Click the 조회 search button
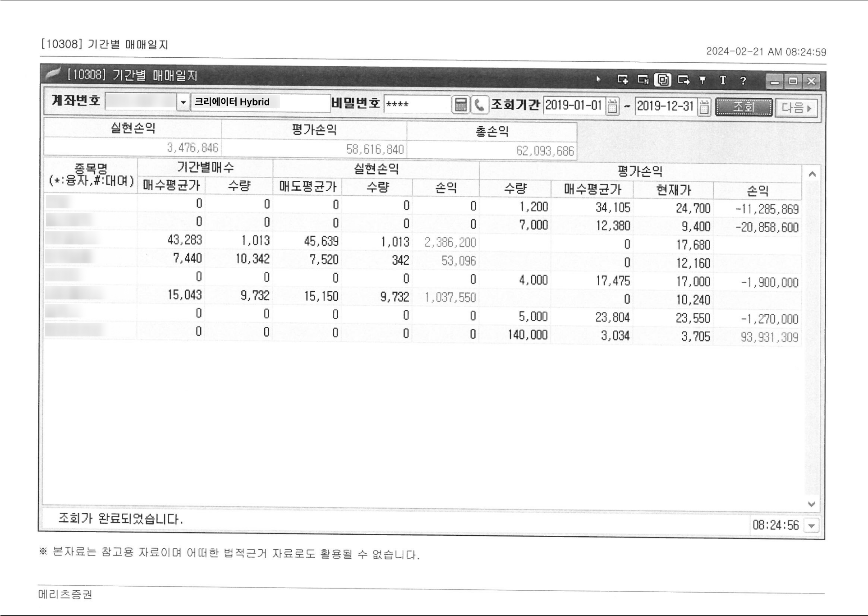Image resolution: width=868 pixels, height=616 pixels. 744,107
